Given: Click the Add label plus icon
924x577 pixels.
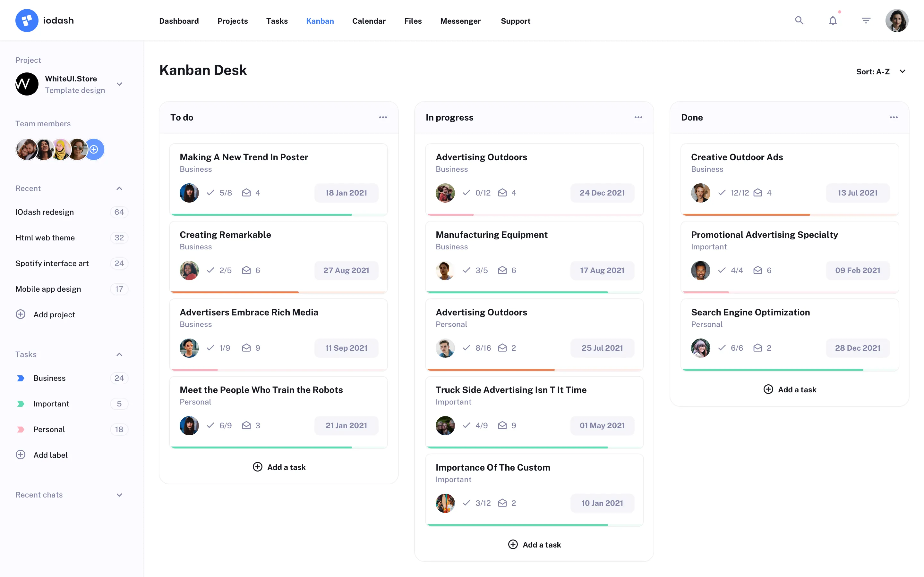Looking at the screenshot, I should pyautogui.click(x=20, y=455).
